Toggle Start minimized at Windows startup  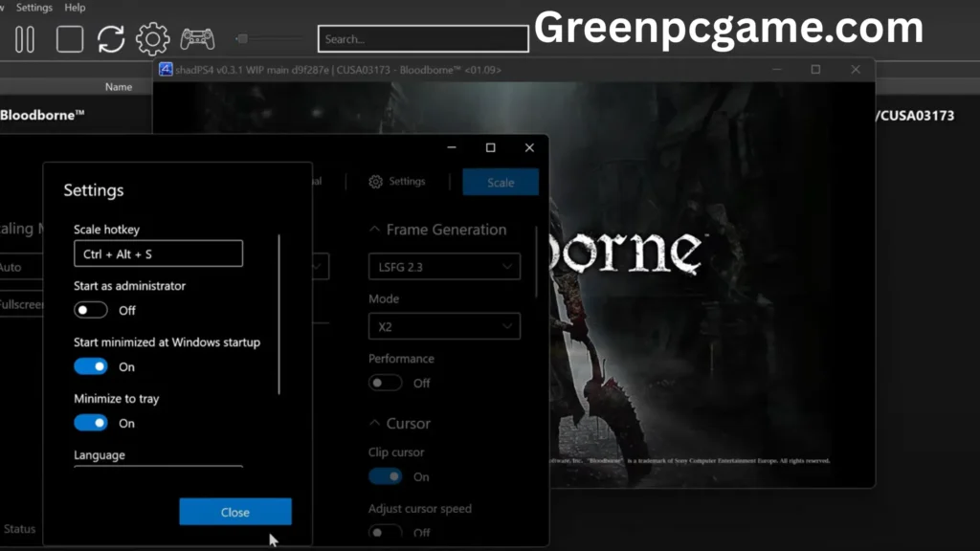[91, 366]
